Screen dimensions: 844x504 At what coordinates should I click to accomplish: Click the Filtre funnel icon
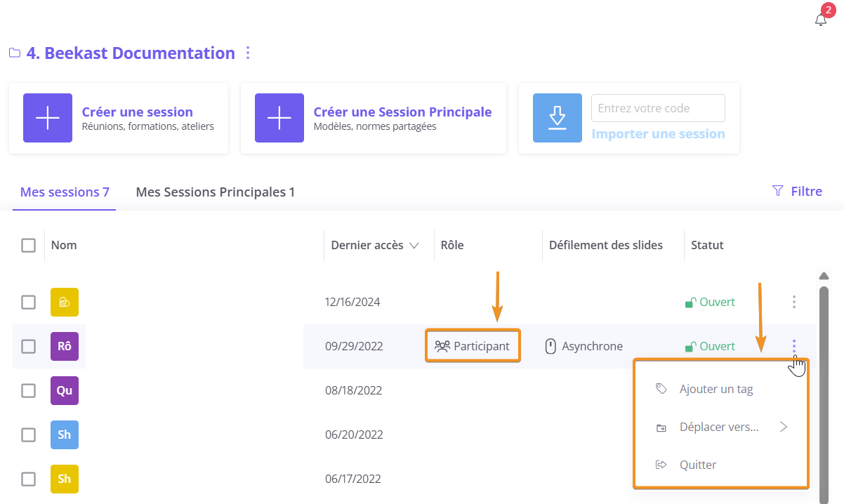(x=777, y=191)
